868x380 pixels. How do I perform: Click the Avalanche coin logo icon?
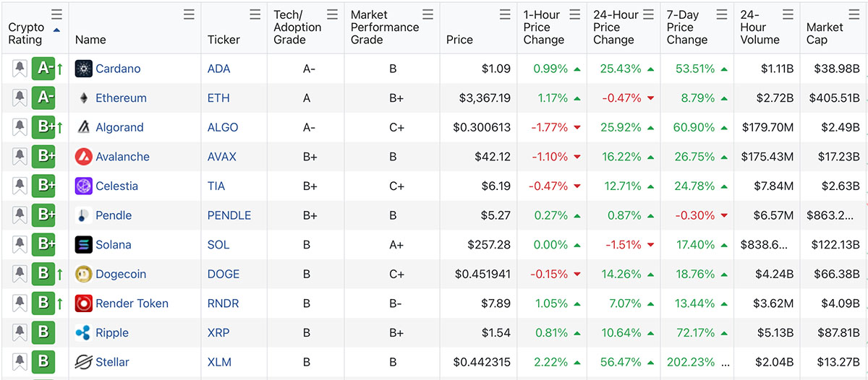(x=84, y=157)
